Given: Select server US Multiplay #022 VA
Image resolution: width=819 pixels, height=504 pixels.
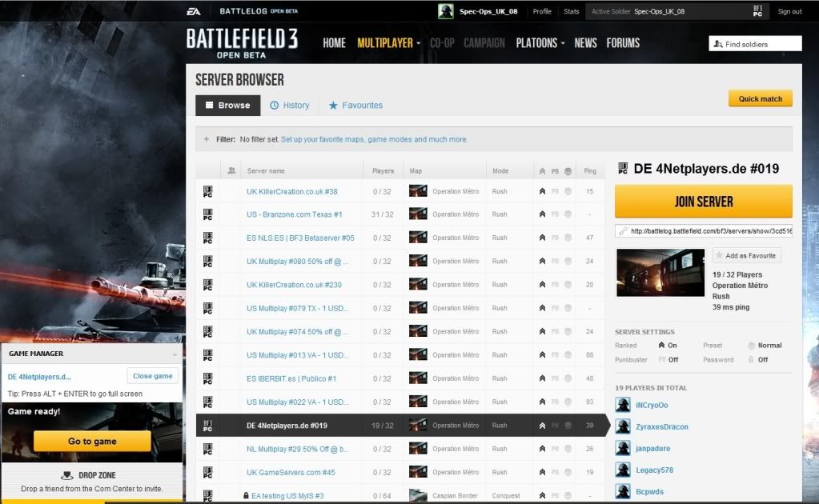Looking at the screenshot, I should 297,402.
